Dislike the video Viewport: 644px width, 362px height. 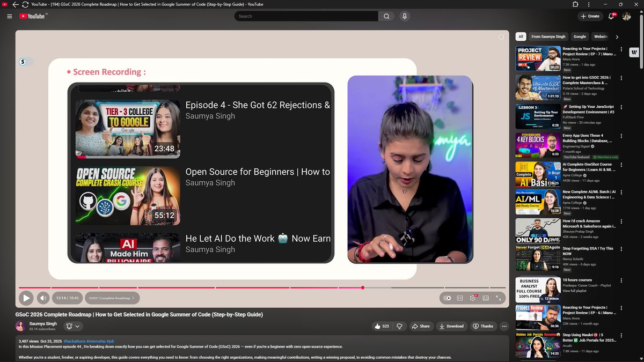[x=399, y=326]
